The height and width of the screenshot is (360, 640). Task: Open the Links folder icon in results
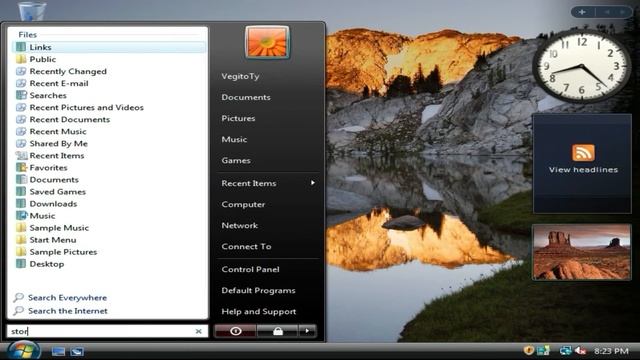coord(21,47)
